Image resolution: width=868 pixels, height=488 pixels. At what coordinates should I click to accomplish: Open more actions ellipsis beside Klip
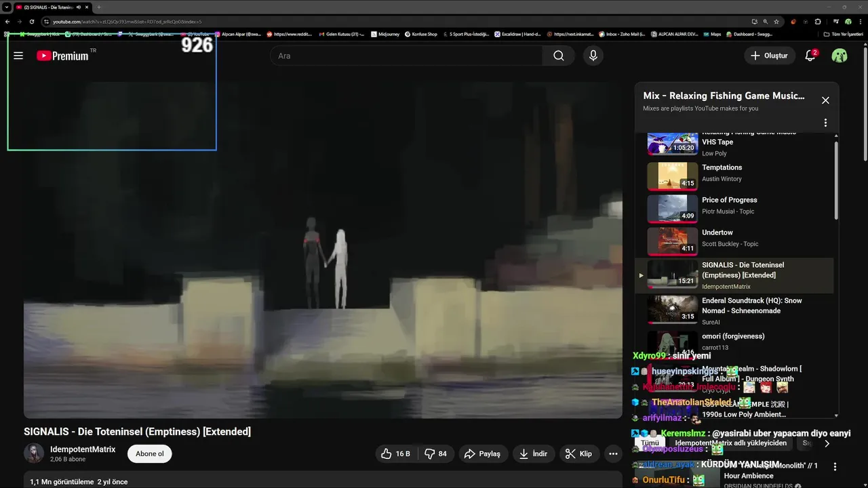613,453
